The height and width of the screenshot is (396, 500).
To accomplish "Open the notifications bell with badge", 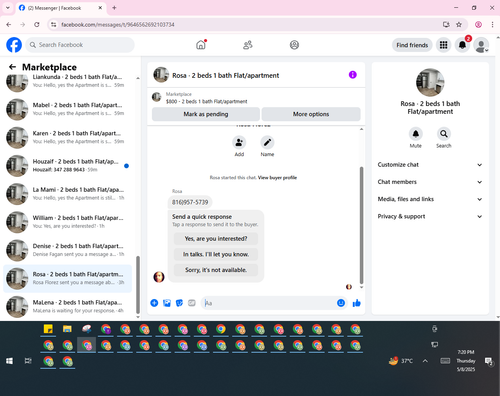I will coord(462,45).
